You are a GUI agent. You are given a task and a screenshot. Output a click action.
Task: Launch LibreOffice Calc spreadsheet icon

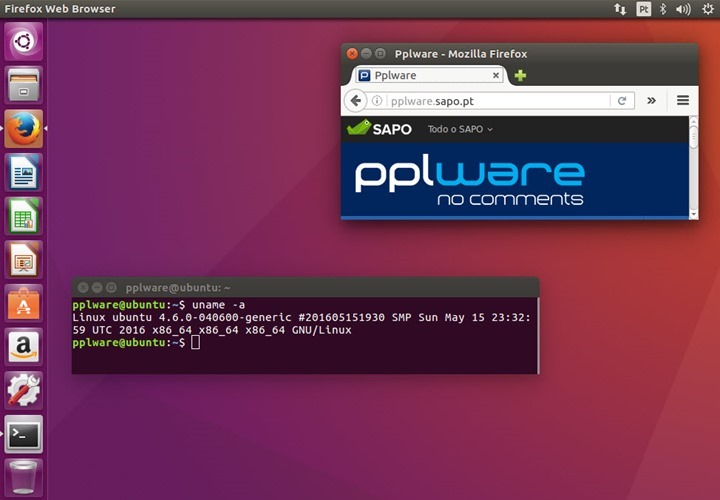[23, 216]
